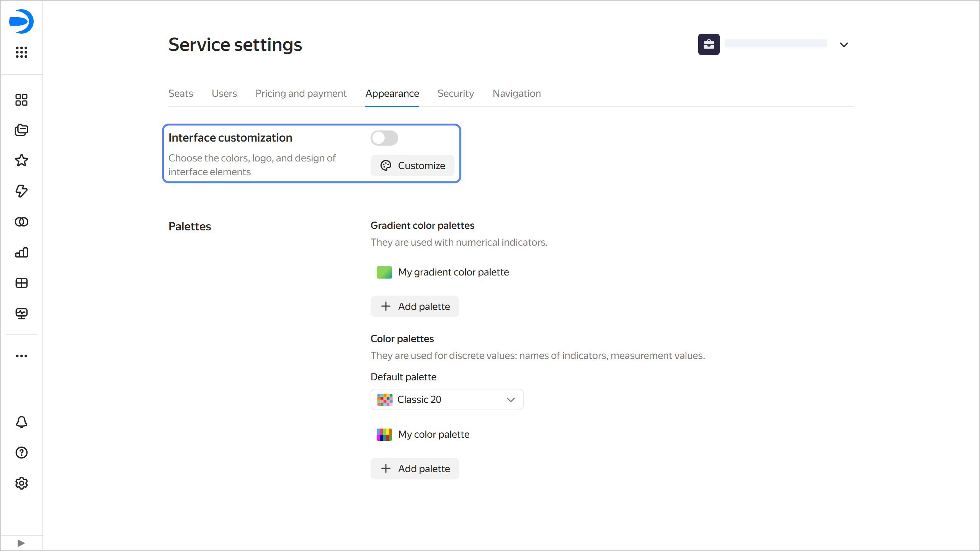Viewport: 980px width, 551px height.
Task: Select My gradient color palette swatch
Action: (x=384, y=272)
